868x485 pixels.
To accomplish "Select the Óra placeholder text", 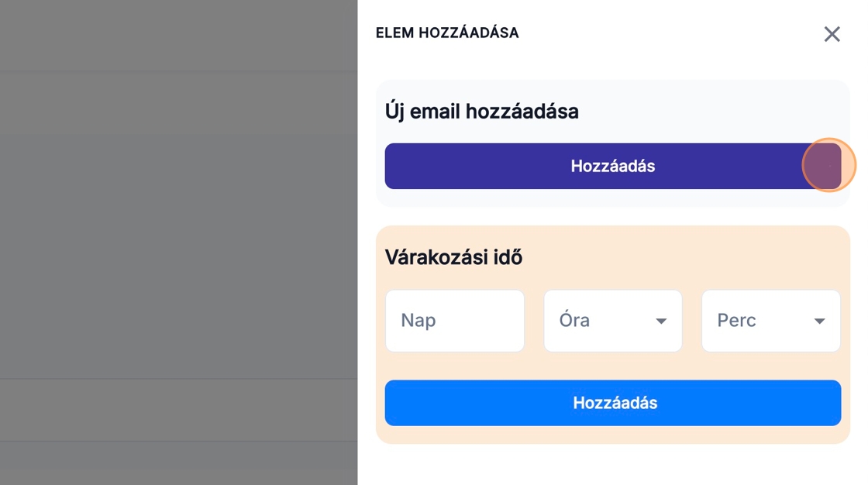I will 574,321.
